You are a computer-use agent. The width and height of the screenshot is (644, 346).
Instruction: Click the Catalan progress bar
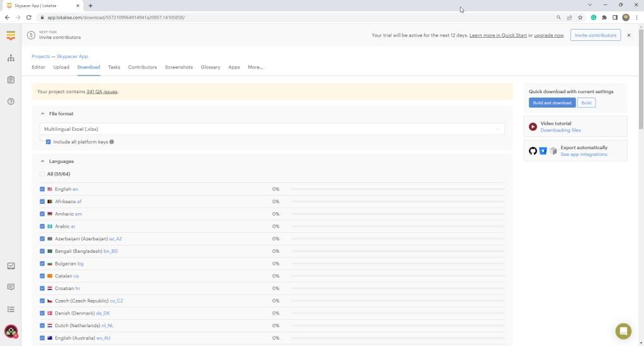pos(397,276)
